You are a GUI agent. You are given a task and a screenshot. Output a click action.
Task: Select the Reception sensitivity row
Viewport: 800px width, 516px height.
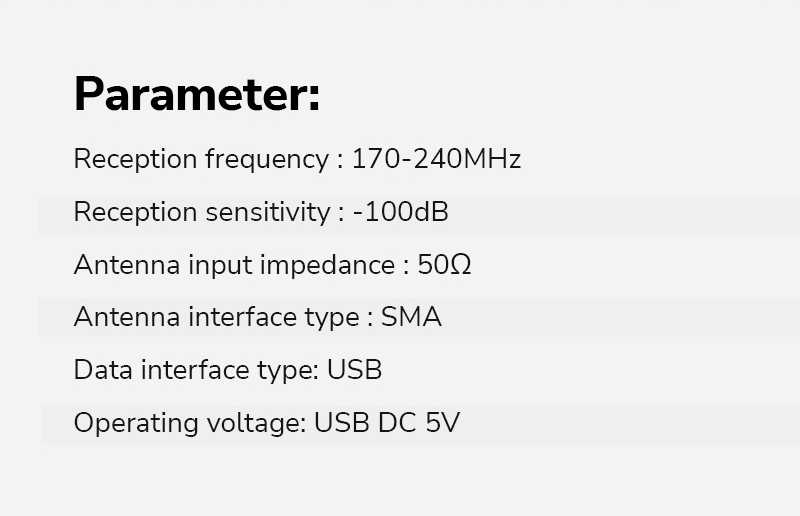point(419,216)
